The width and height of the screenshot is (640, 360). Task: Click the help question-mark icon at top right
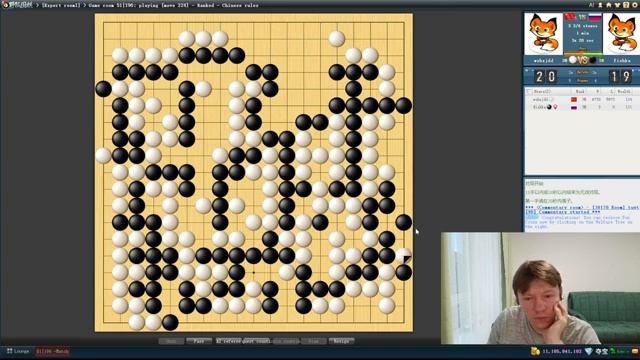pos(626,5)
